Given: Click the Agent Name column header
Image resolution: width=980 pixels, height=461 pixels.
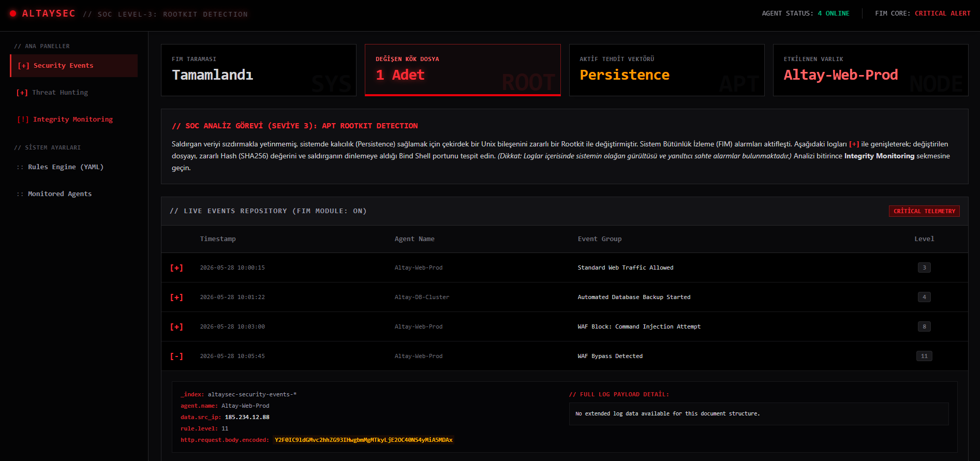Looking at the screenshot, I should [x=414, y=239].
